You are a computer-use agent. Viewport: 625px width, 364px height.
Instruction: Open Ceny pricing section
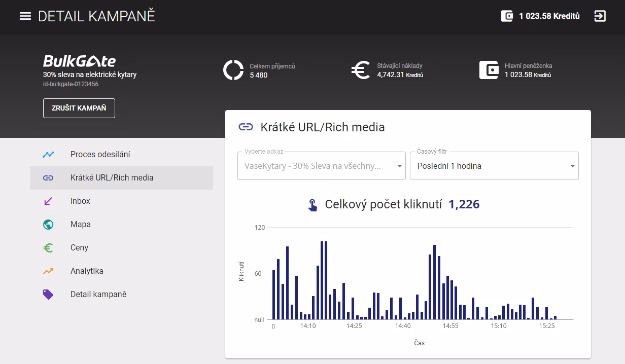coord(121,248)
